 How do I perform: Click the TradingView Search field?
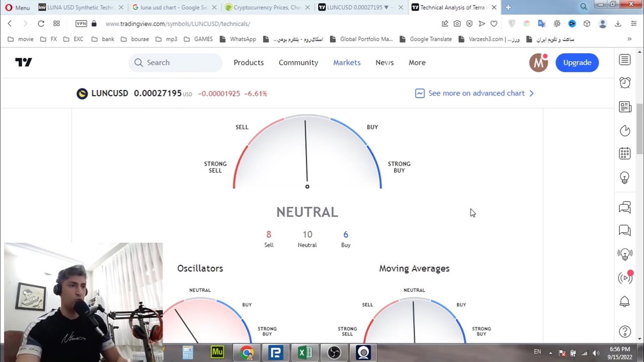176,62
